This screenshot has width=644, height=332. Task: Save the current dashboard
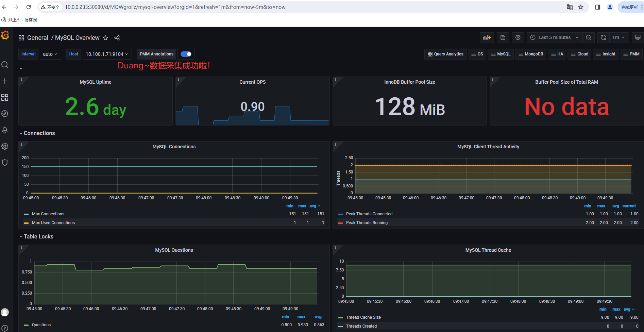503,37
